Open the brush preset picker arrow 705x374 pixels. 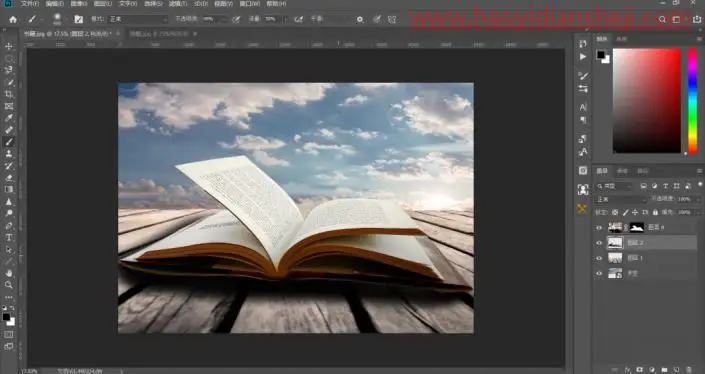coord(66,19)
